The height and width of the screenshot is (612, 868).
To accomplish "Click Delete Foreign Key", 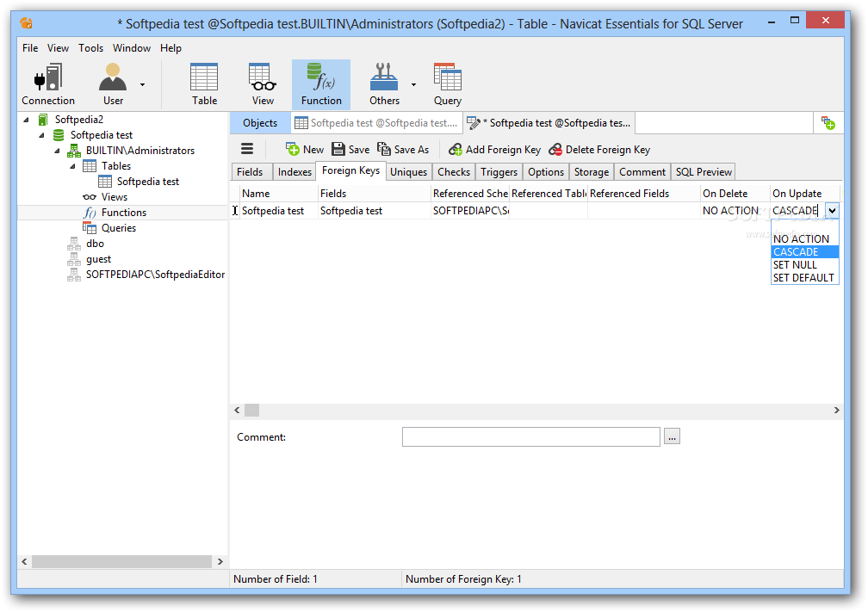I will coord(599,150).
